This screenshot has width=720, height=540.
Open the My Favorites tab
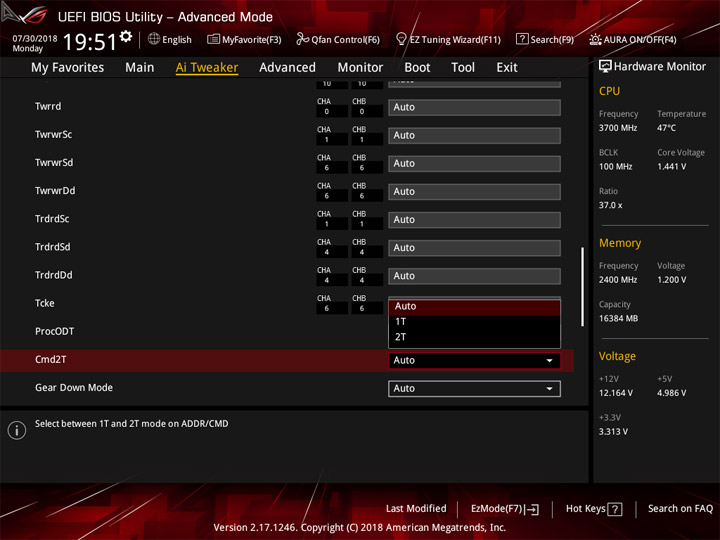point(68,68)
